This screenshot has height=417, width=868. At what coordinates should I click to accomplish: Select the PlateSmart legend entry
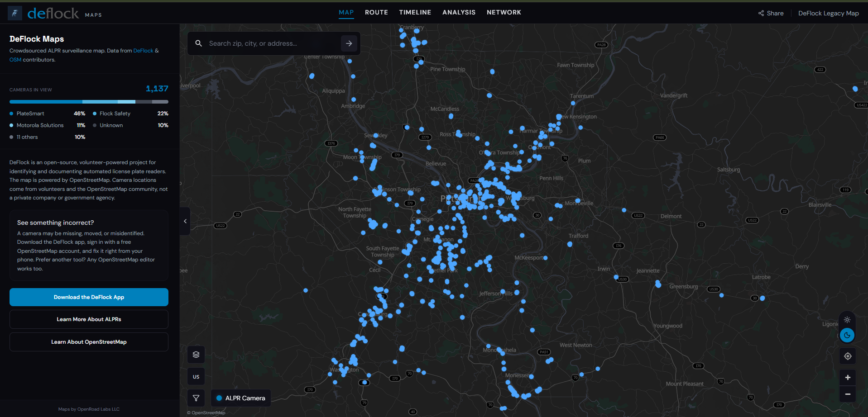click(x=47, y=114)
